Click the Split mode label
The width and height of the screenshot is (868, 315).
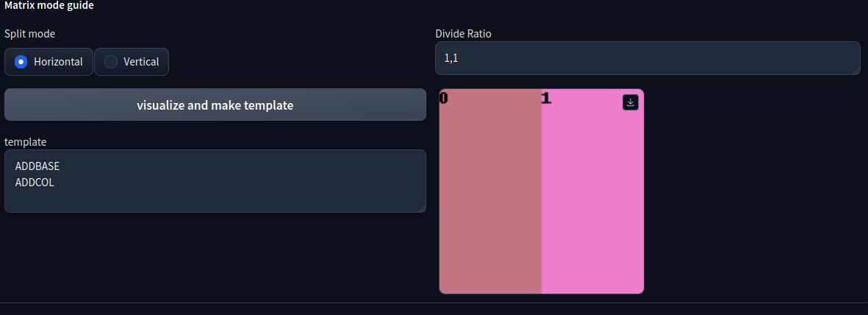(x=29, y=34)
